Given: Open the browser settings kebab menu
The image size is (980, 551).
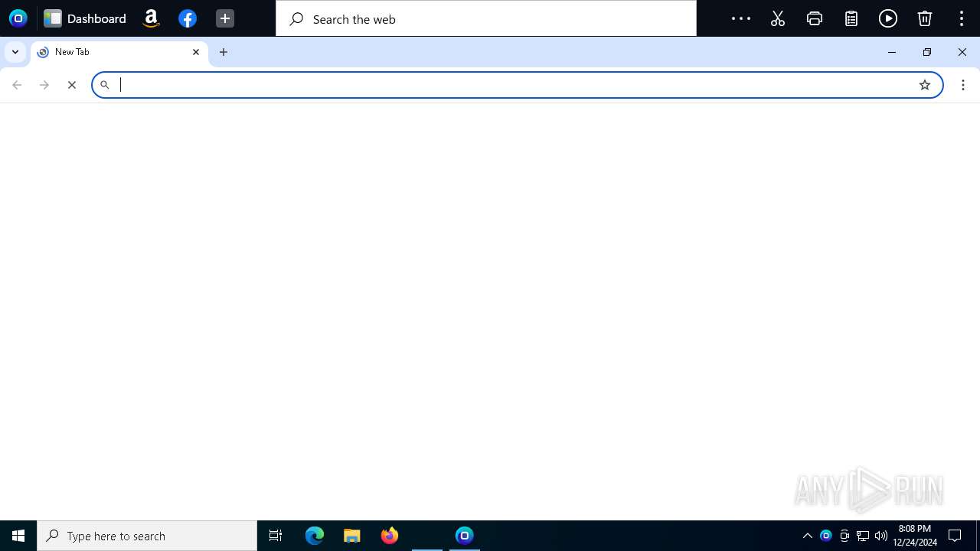Looking at the screenshot, I should point(963,85).
